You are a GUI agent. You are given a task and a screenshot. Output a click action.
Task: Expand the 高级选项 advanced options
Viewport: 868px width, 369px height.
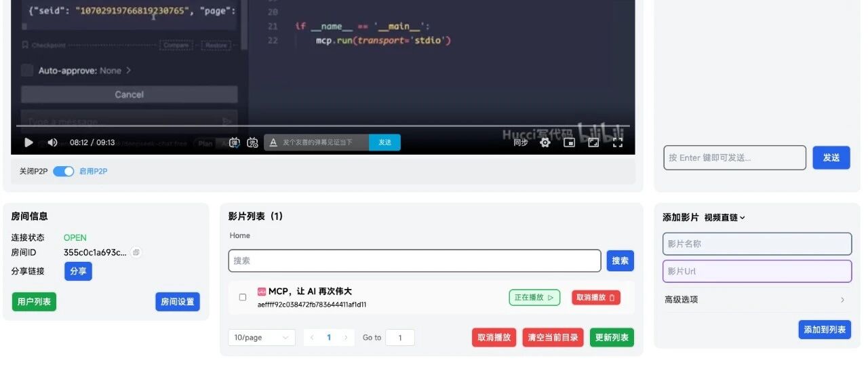pyautogui.click(x=757, y=299)
